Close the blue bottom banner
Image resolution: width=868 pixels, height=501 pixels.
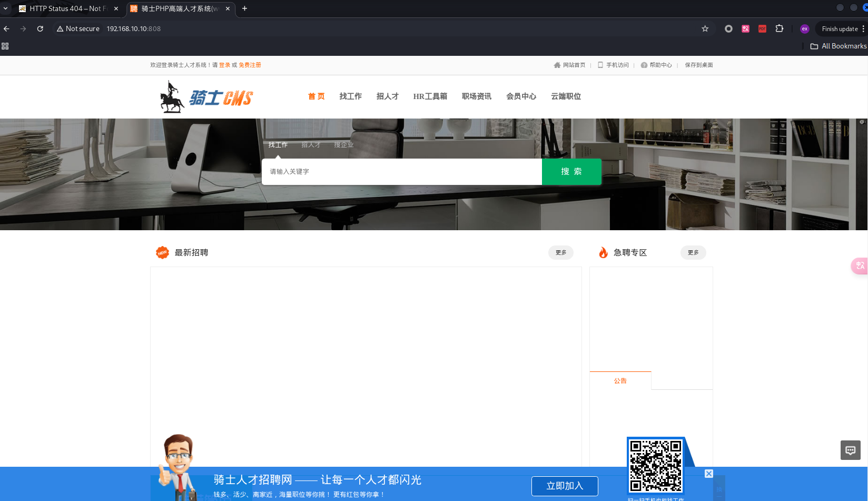pyautogui.click(x=709, y=474)
